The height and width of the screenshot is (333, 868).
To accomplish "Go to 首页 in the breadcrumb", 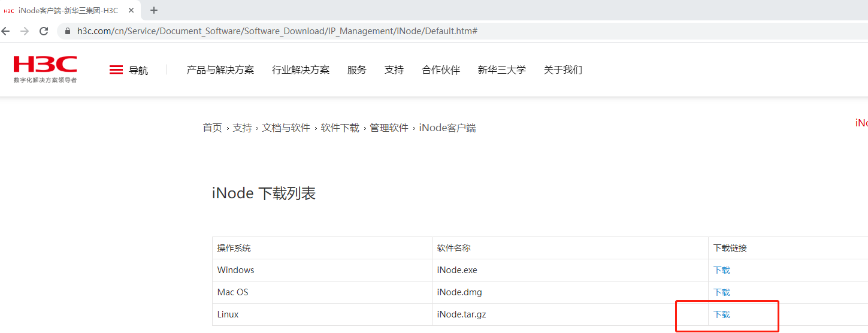I will pyautogui.click(x=212, y=128).
